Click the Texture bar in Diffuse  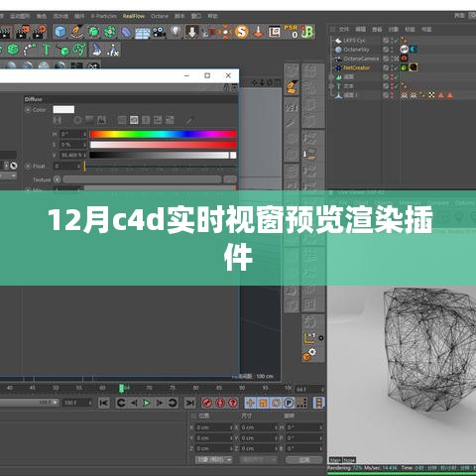142,179
